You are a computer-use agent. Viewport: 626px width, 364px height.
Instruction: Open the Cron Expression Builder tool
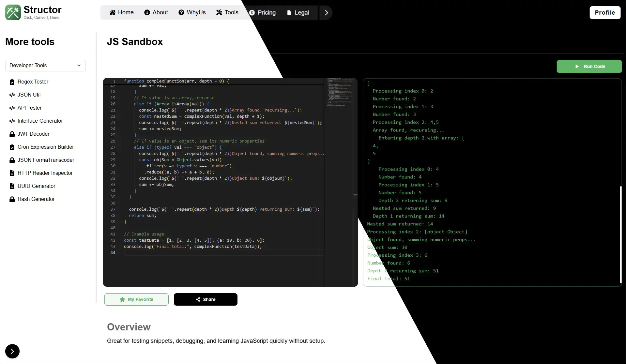point(45,147)
